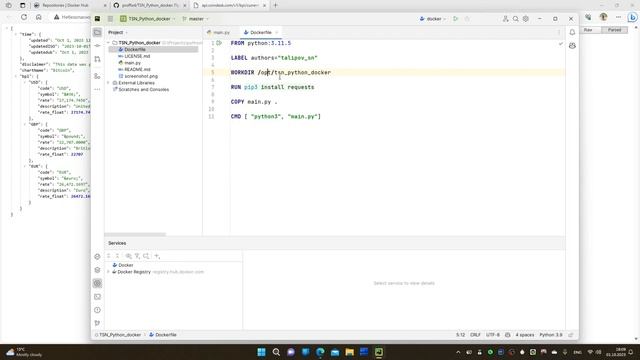Open the Project view options dropdown

118,32
